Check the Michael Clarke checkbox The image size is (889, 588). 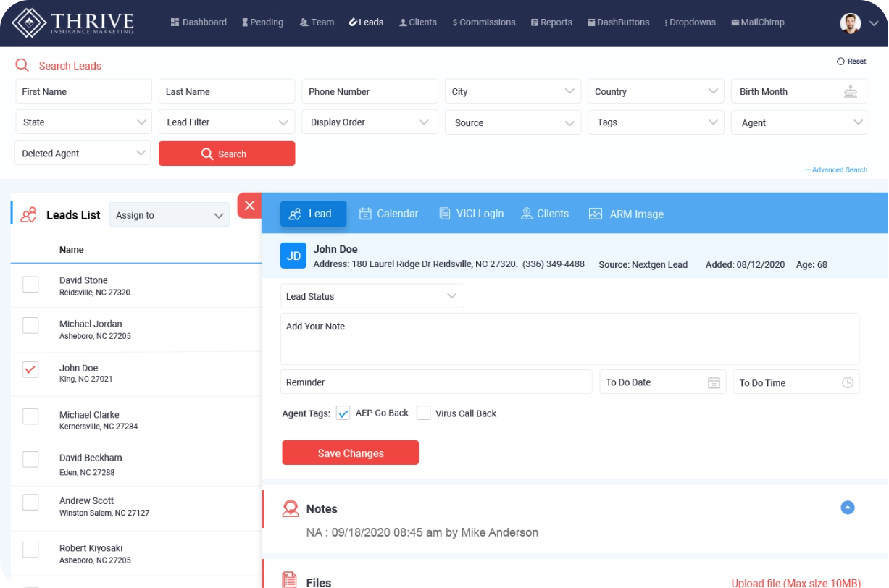[30, 416]
